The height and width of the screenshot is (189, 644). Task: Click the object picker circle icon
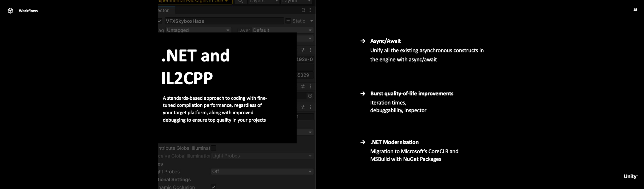tap(310, 96)
